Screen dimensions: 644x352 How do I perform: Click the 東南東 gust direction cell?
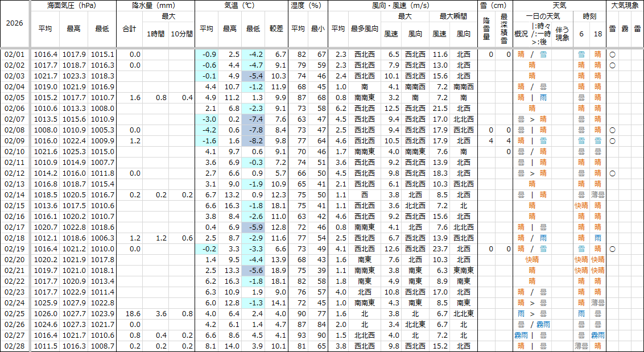point(464,271)
